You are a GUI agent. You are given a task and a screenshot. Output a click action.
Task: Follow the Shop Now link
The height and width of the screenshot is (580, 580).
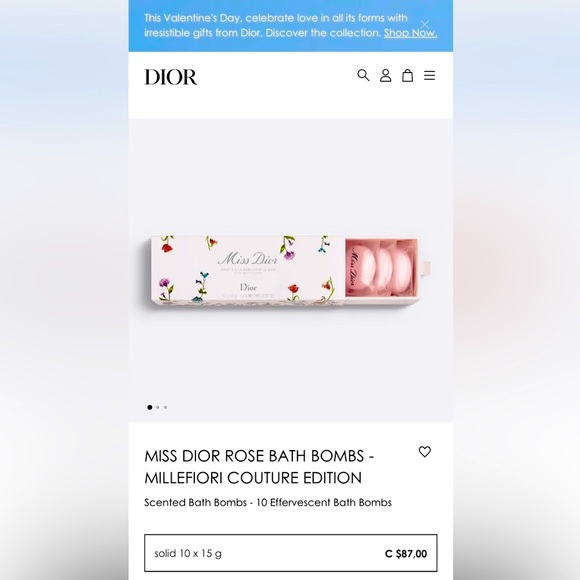pos(410,33)
